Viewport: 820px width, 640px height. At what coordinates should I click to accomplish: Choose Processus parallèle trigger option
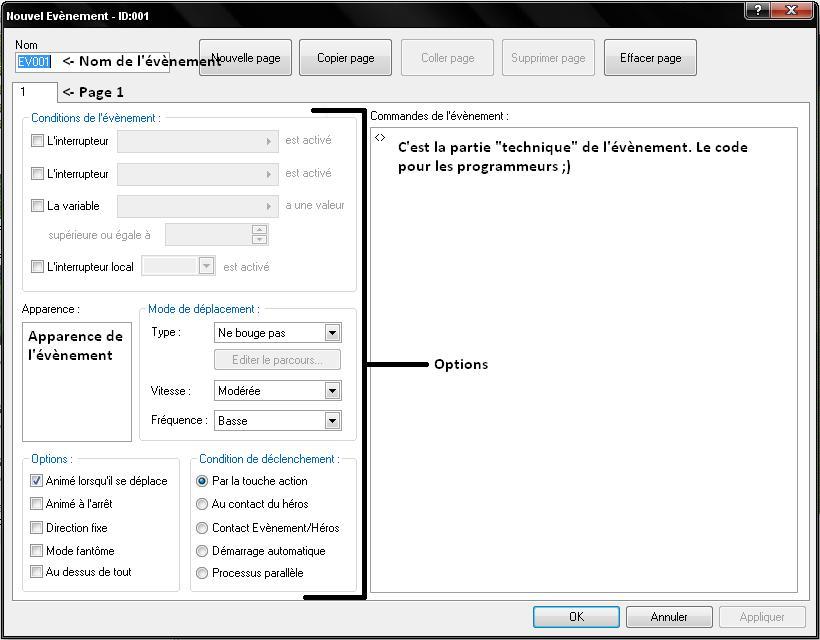coord(203,574)
